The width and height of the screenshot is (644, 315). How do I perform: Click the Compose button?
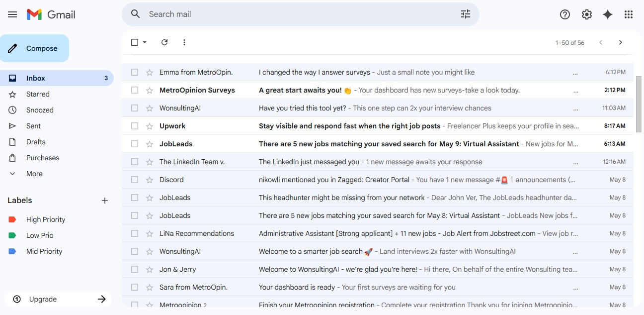pyautogui.click(x=34, y=48)
